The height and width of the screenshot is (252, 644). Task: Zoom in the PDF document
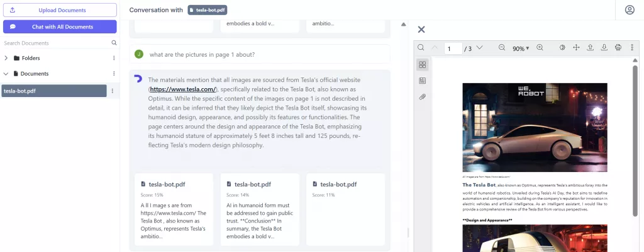pos(540,48)
